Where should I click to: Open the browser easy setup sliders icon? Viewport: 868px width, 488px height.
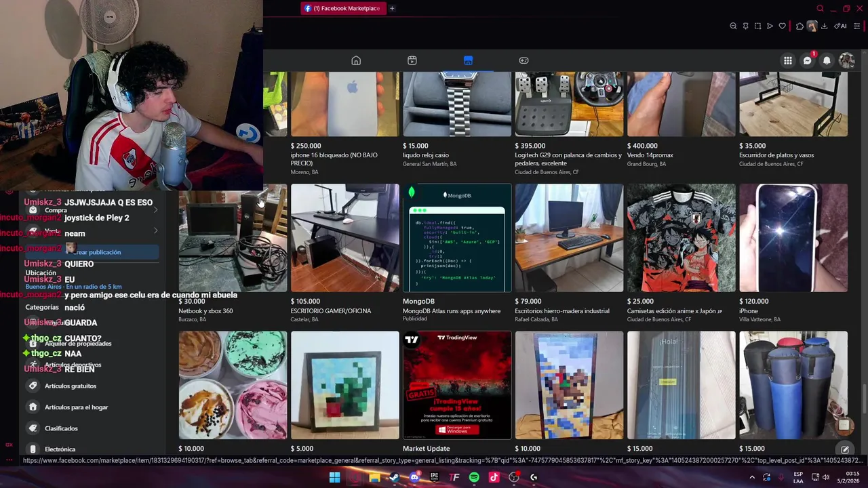(857, 26)
